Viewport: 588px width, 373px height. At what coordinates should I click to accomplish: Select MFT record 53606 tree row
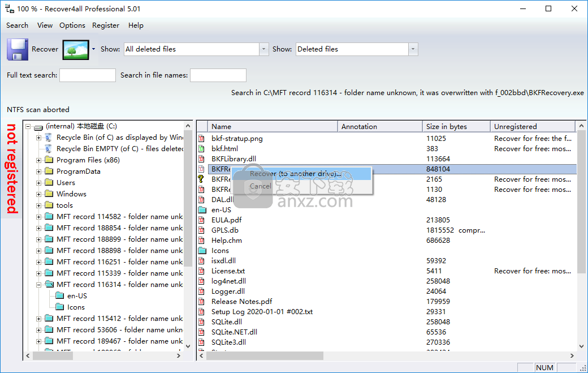119,330
